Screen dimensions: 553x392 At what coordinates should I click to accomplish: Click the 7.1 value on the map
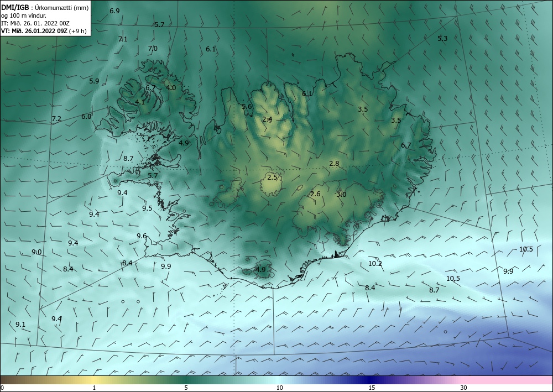(123, 39)
